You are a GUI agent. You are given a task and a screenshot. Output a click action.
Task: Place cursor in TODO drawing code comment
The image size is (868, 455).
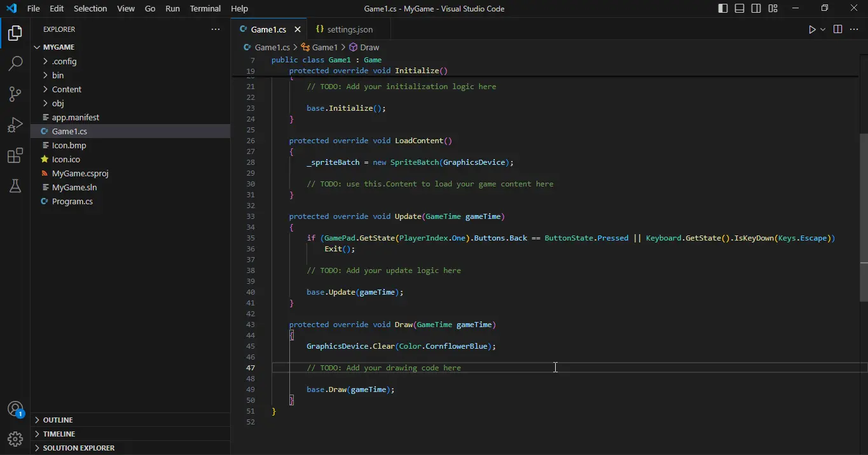[383, 368]
